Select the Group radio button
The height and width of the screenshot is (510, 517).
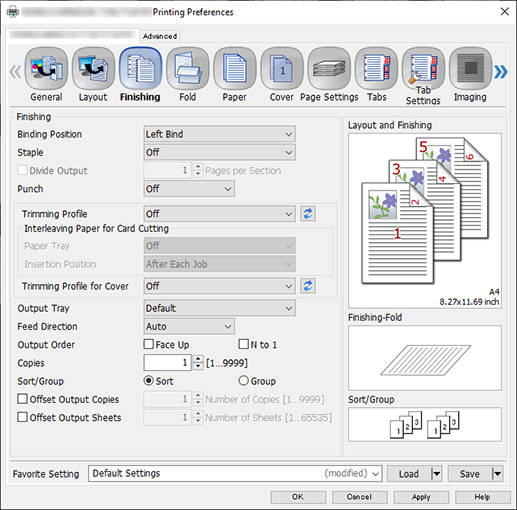coord(243,380)
